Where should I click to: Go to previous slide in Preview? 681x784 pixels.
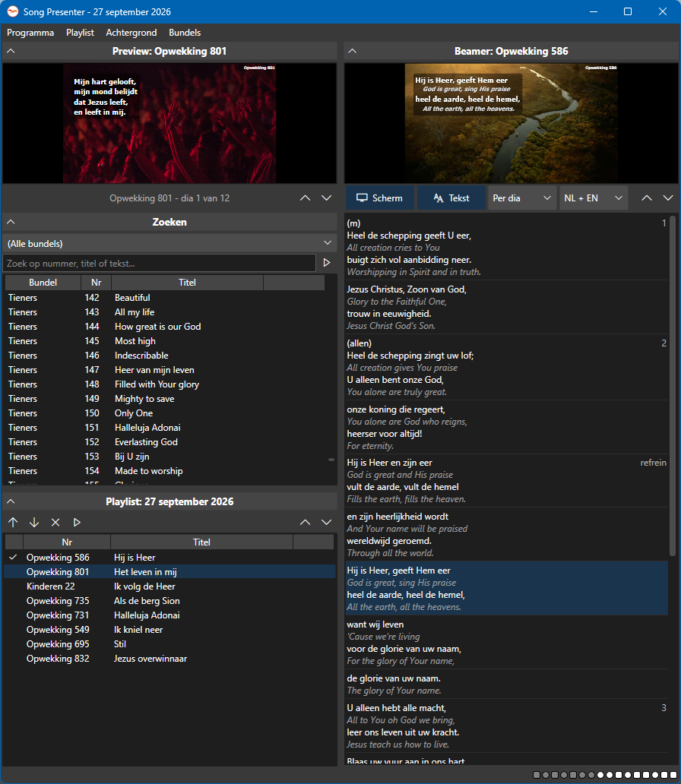point(306,198)
